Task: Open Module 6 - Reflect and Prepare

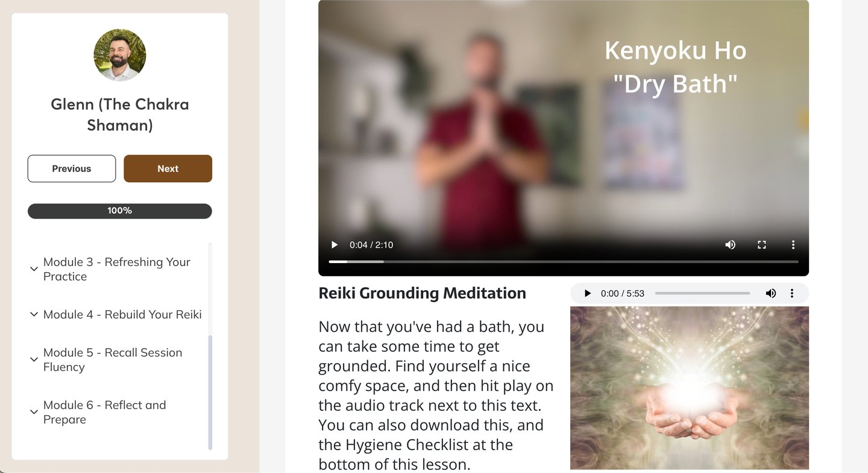Action: [x=105, y=412]
